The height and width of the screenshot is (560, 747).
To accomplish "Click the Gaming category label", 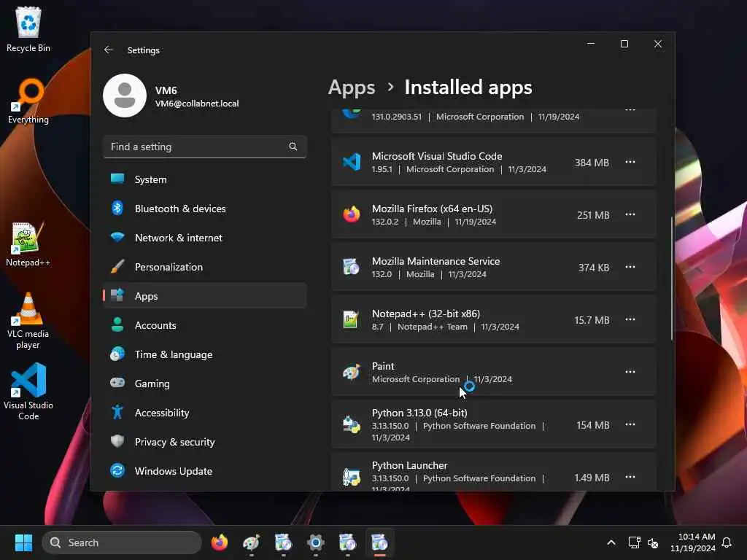I will [x=152, y=384].
